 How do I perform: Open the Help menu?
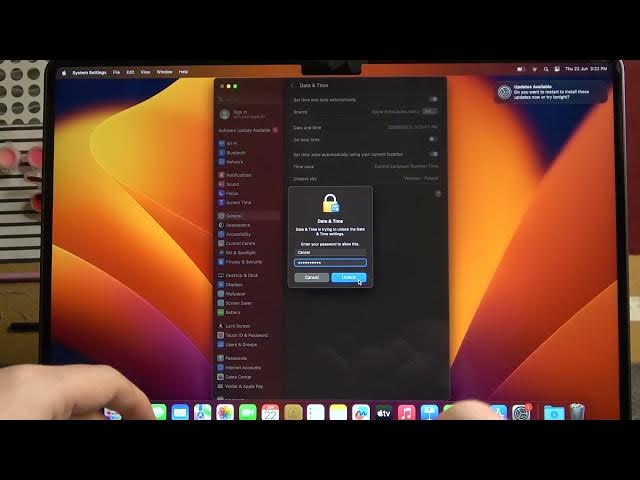183,72
